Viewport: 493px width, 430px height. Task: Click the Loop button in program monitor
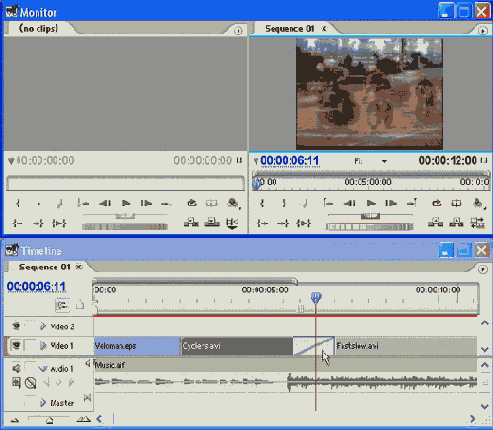coord(436,203)
